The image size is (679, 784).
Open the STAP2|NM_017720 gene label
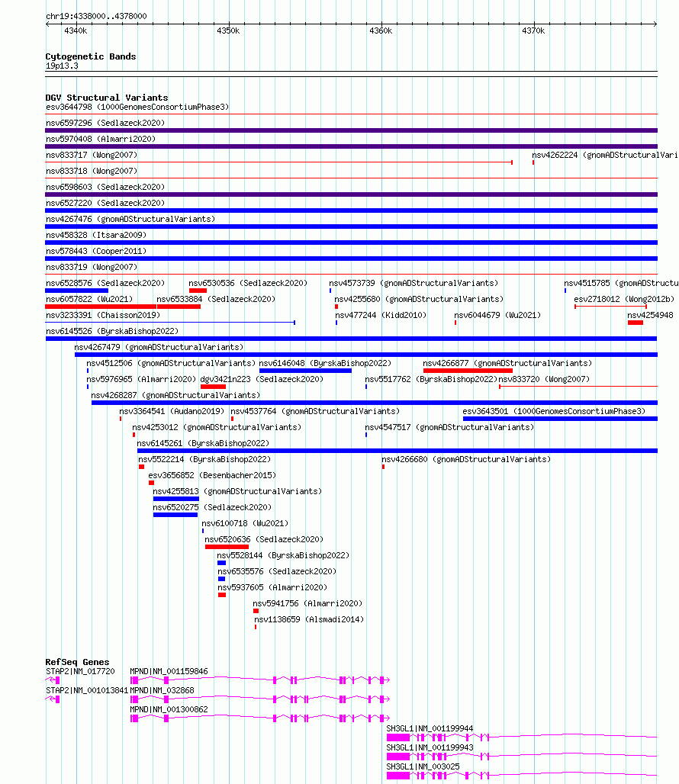point(80,671)
